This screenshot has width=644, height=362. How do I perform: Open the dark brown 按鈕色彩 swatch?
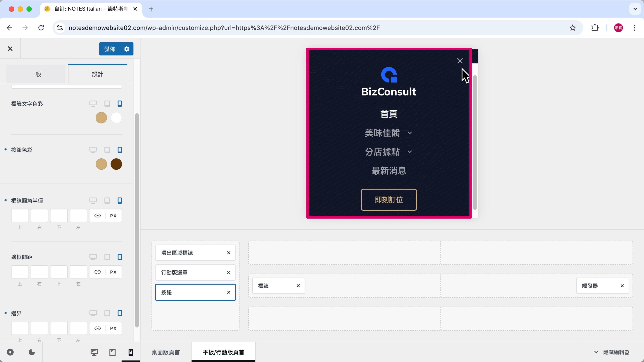pos(116,164)
